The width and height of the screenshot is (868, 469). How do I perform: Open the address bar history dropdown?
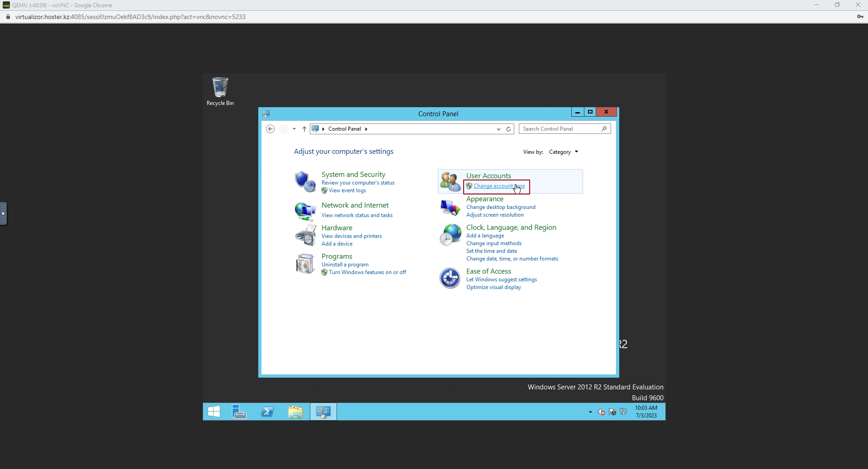(x=498, y=129)
